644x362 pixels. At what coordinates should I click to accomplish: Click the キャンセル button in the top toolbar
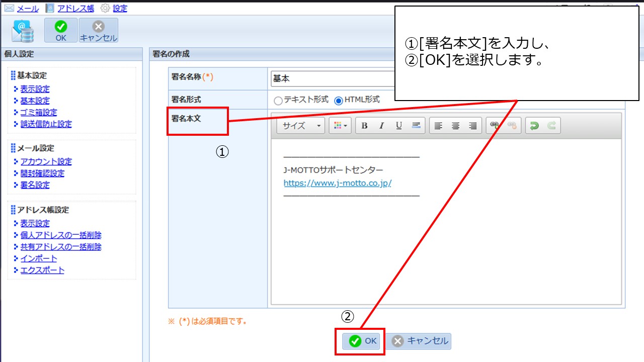[x=99, y=31]
